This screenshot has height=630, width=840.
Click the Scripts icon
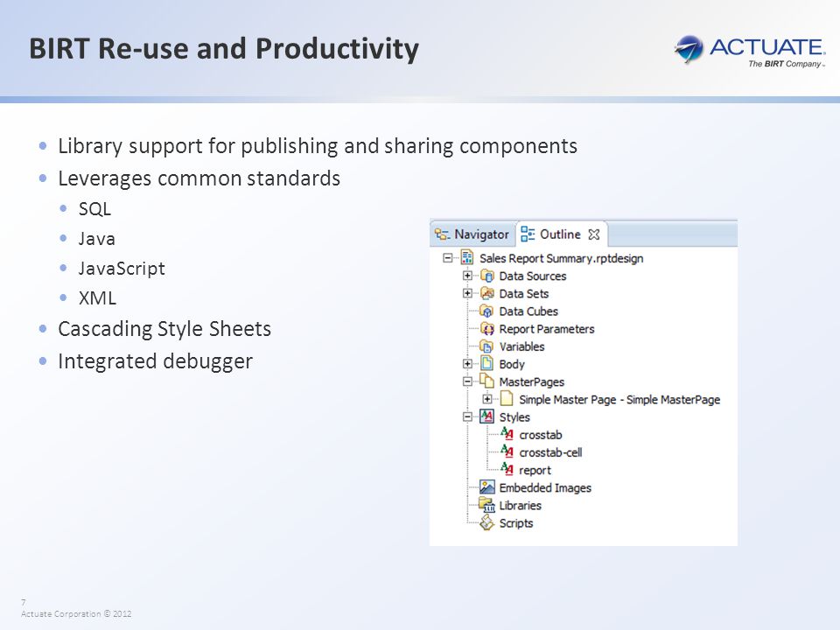(x=487, y=522)
